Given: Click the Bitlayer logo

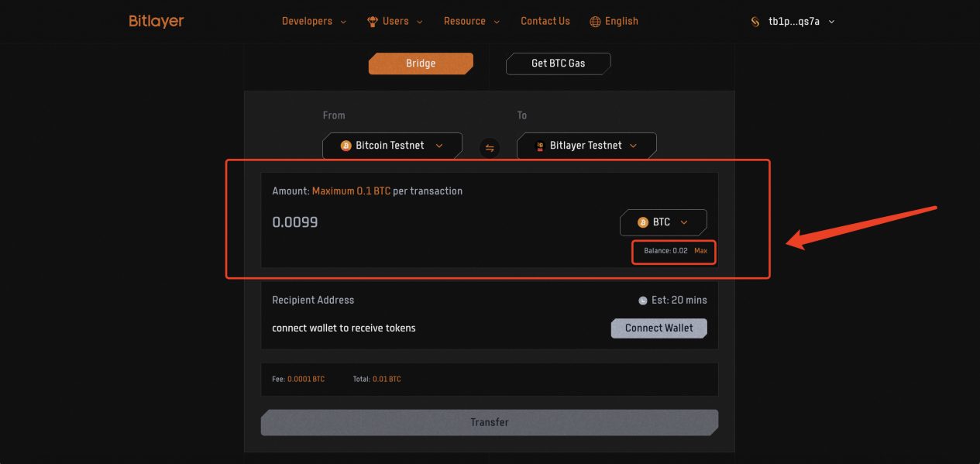Looking at the screenshot, I should point(156,21).
